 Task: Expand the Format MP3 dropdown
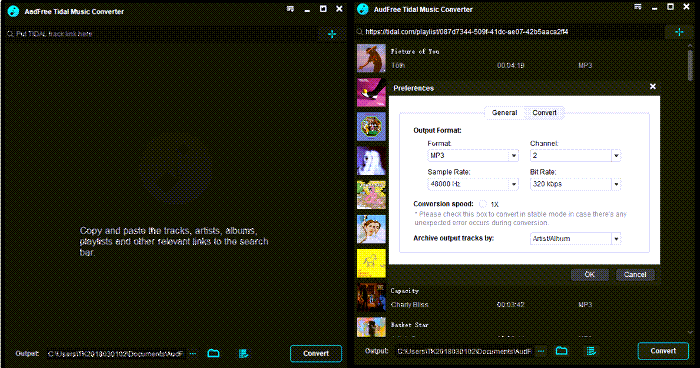pos(514,155)
